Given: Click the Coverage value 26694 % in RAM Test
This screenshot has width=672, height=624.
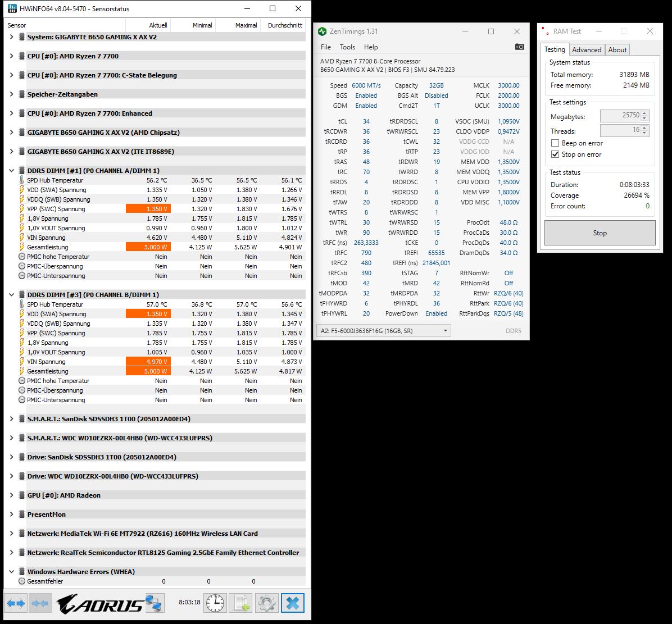Looking at the screenshot, I should pyautogui.click(x=637, y=195).
